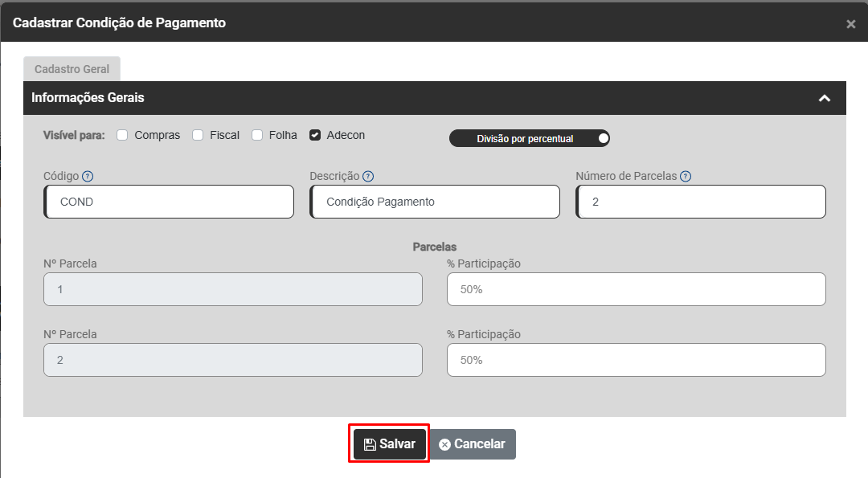The width and height of the screenshot is (868, 478).
Task: Click % Participação field for parcela 1
Action: click(636, 289)
